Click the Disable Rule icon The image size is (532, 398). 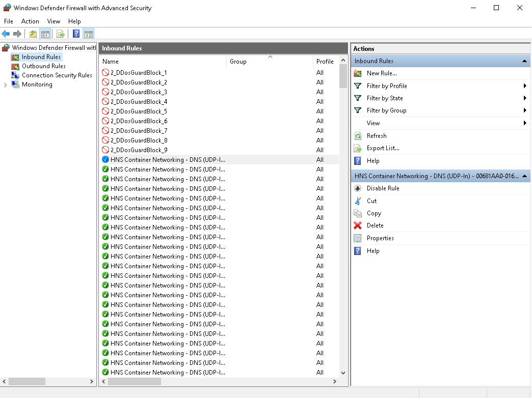point(358,188)
